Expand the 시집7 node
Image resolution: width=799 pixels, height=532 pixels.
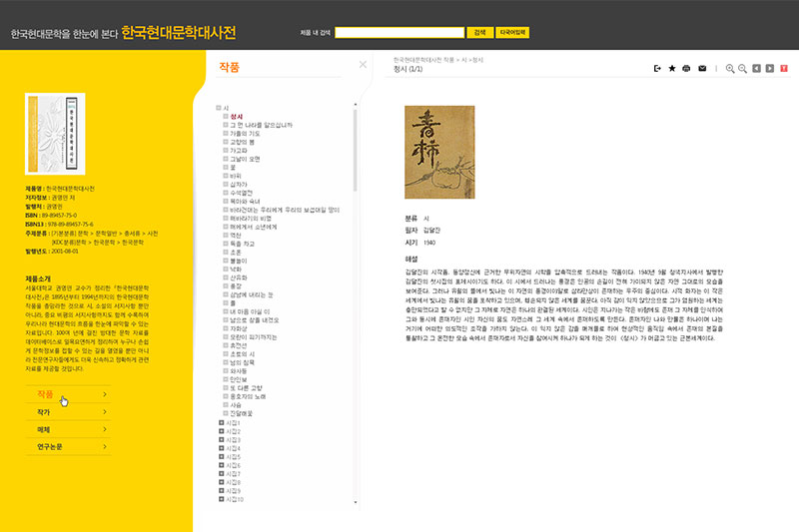click(221, 474)
